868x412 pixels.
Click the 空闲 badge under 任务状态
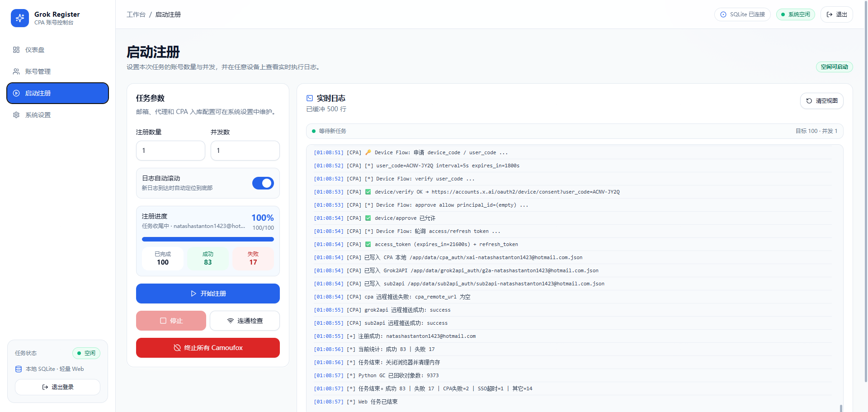pos(86,353)
